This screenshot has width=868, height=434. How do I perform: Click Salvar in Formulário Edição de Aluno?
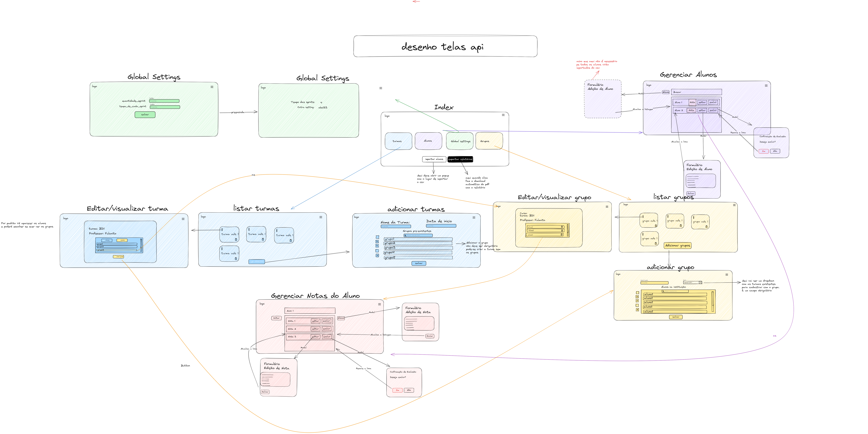(691, 194)
